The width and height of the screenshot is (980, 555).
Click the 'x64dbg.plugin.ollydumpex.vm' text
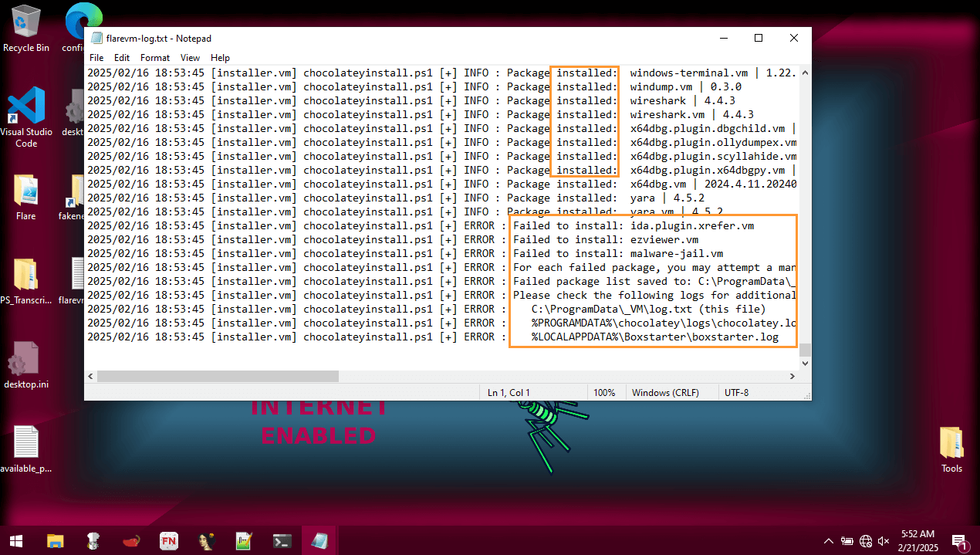pos(714,142)
